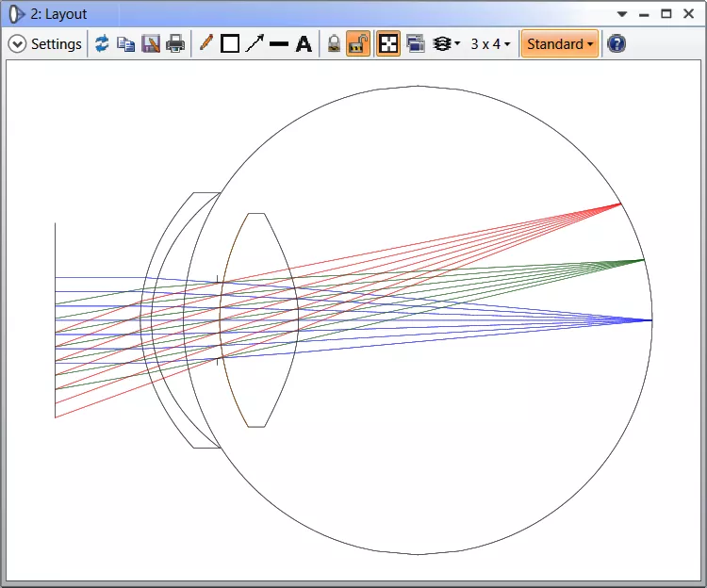Copy layout to clipboard icon
The width and height of the screenshot is (707, 588).
125,44
